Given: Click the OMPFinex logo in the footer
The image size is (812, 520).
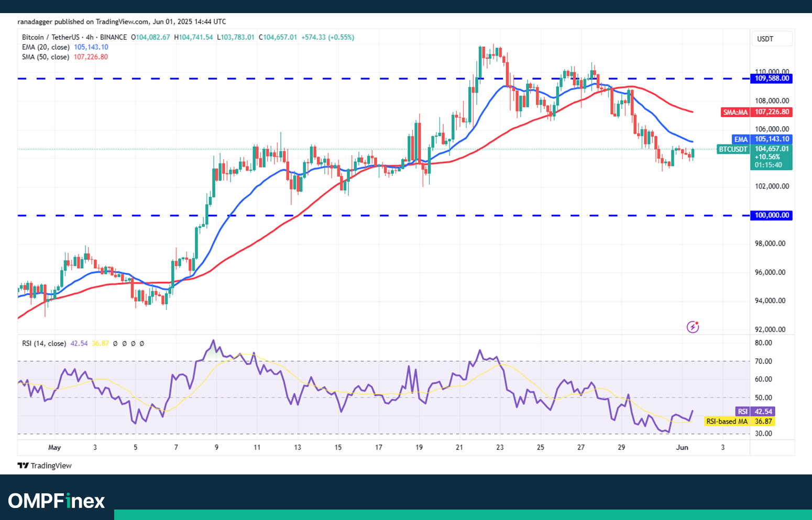Looking at the screenshot, I should tap(57, 501).
